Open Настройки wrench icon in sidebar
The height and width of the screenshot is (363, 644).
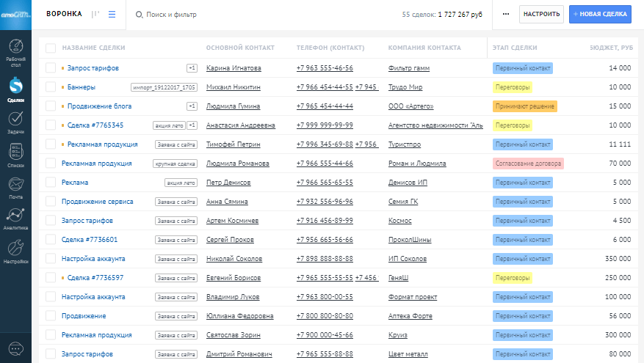tap(15, 251)
